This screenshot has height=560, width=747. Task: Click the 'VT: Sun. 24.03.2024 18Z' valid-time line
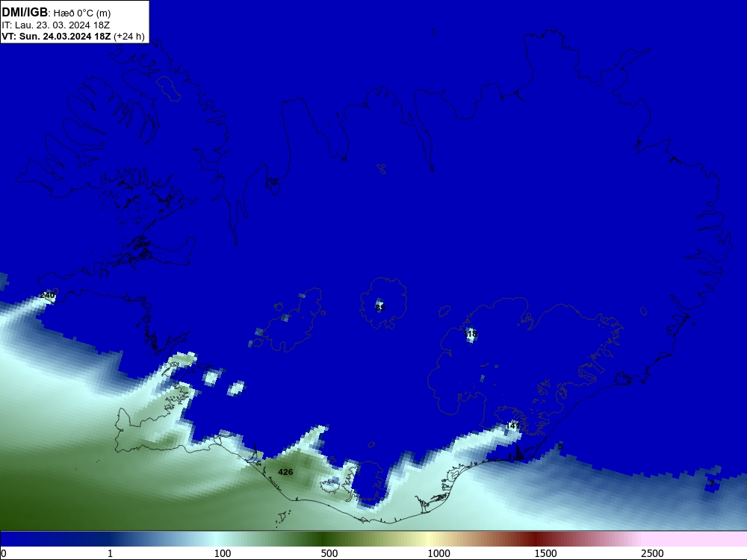(x=56, y=37)
